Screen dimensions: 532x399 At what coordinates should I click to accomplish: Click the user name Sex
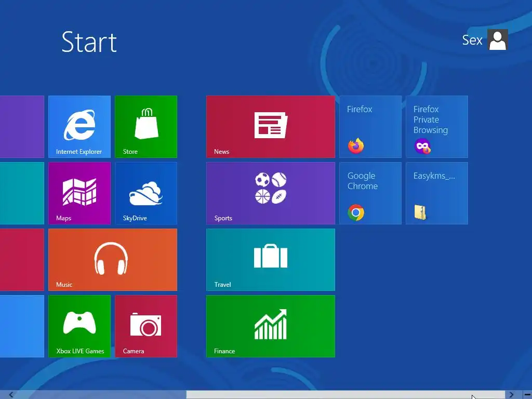point(472,40)
